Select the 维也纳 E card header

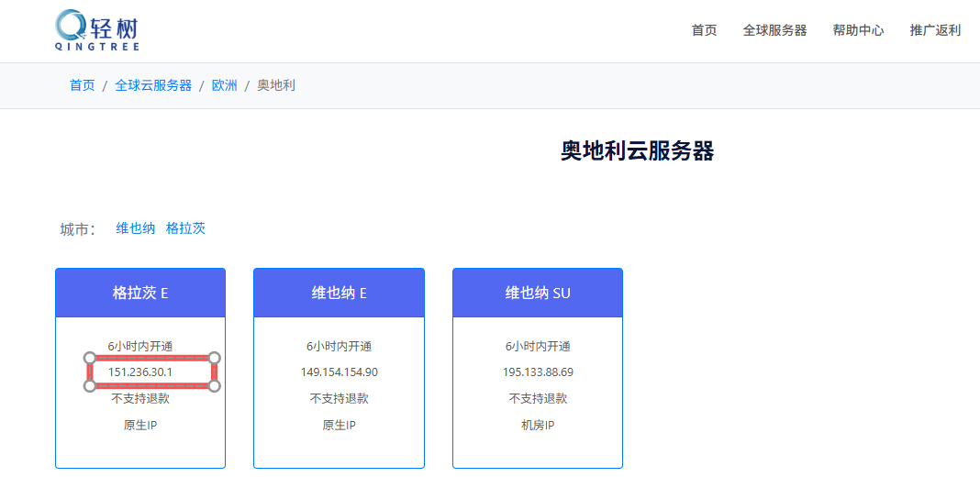coord(339,293)
